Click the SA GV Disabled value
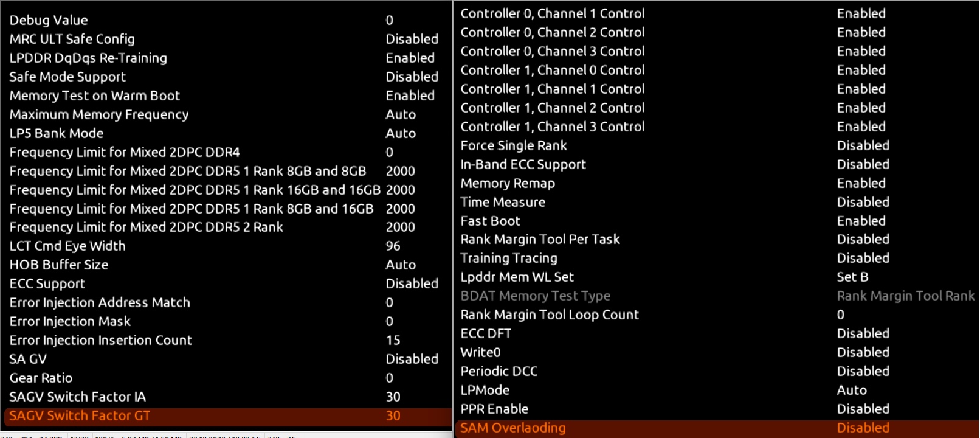Image resolution: width=980 pixels, height=438 pixels. (412, 359)
